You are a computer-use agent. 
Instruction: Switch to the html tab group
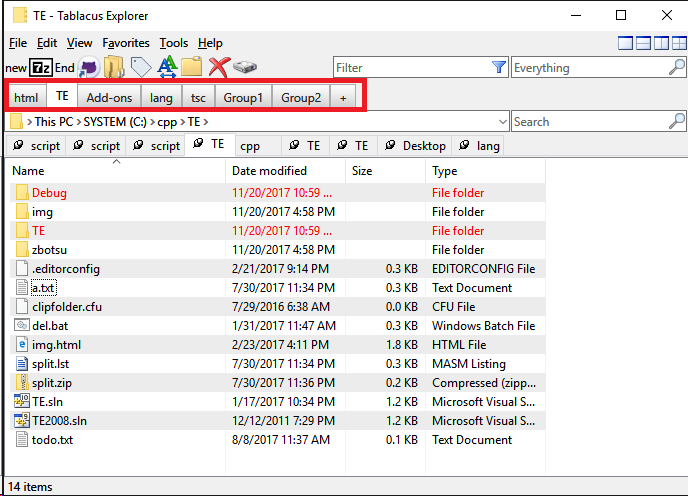tap(26, 97)
